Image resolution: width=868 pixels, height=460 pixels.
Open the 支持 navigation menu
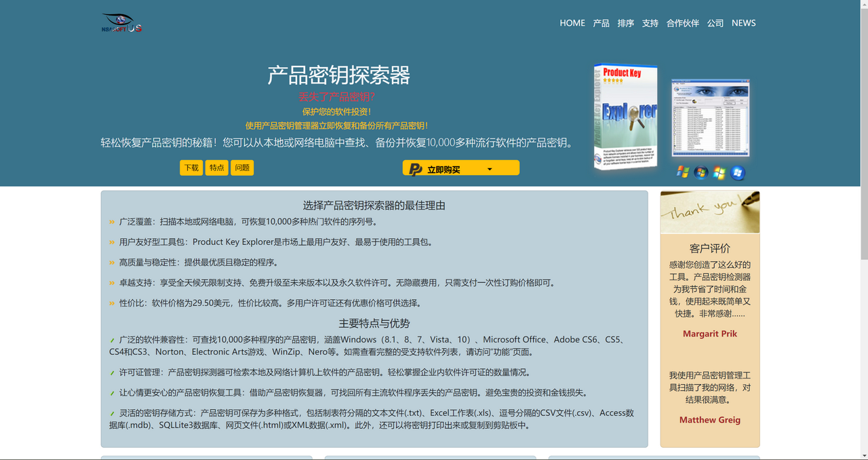pos(650,23)
